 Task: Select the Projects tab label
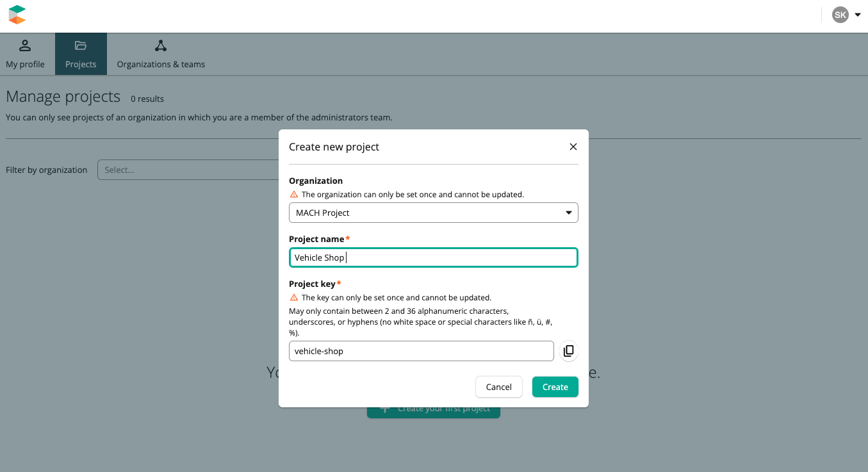81,64
